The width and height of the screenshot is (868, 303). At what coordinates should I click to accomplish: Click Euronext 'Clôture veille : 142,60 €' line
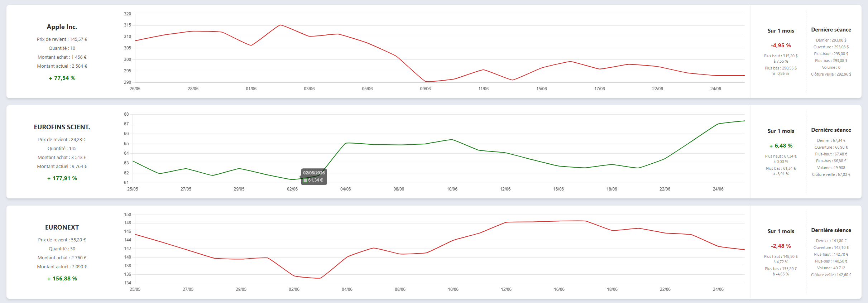[831, 275]
